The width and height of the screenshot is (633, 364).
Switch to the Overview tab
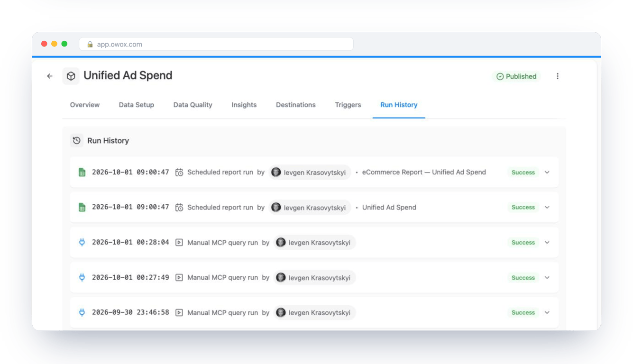click(x=85, y=105)
